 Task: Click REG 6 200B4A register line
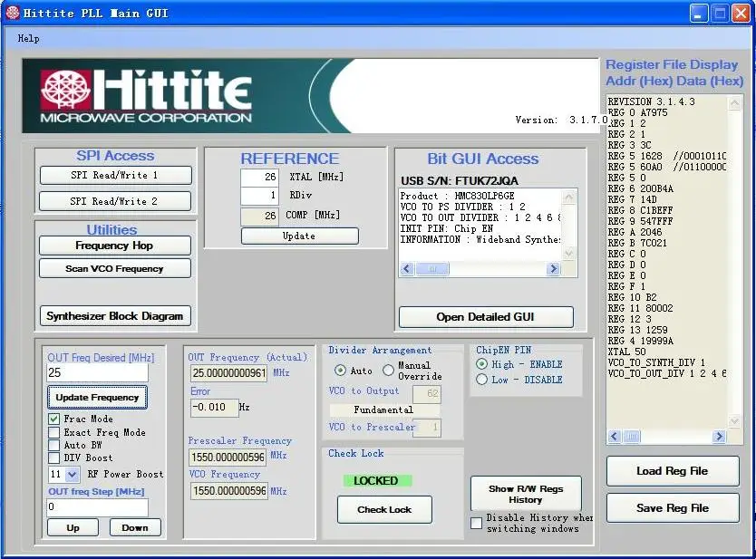[x=641, y=189]
